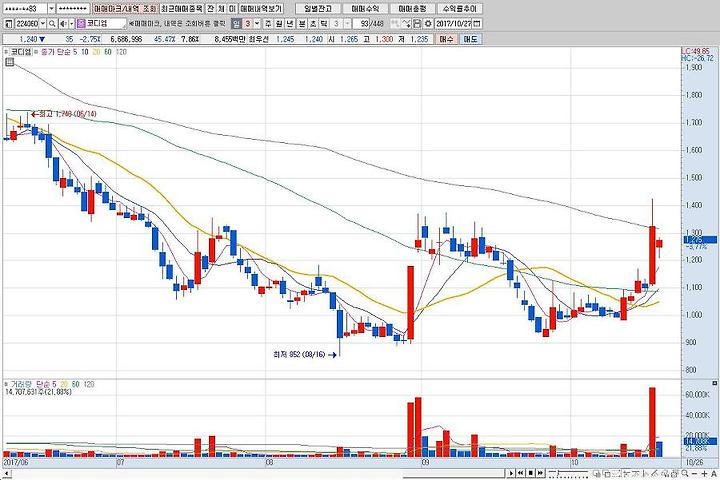
Task: Click the 매매내역보기 button
Action: 261,9
